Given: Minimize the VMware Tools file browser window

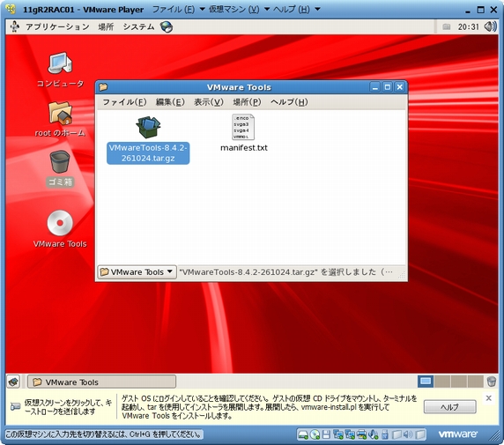Looking at the screenshot, I should tap(374, 87).
